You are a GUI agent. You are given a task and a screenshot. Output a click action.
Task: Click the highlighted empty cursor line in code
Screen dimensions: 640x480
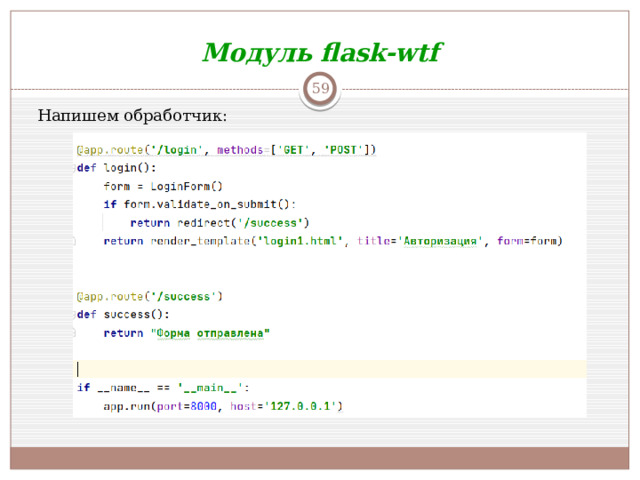[x=330, y=369]
